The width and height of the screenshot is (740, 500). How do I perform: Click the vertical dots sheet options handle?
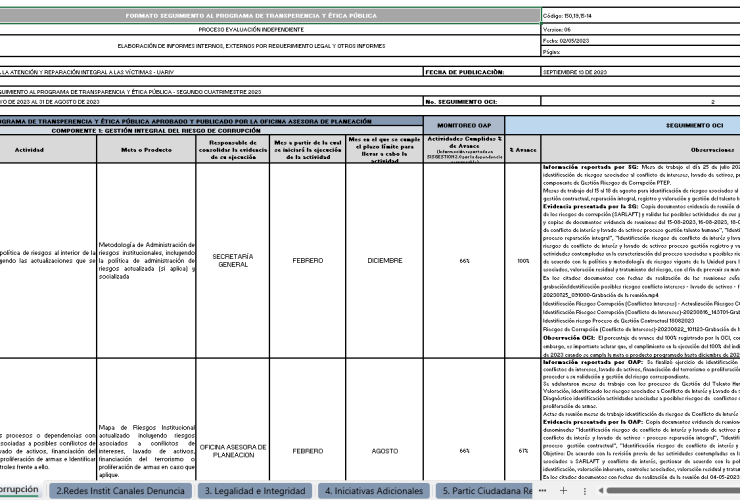pyautogui.click(x=585, y=491)
